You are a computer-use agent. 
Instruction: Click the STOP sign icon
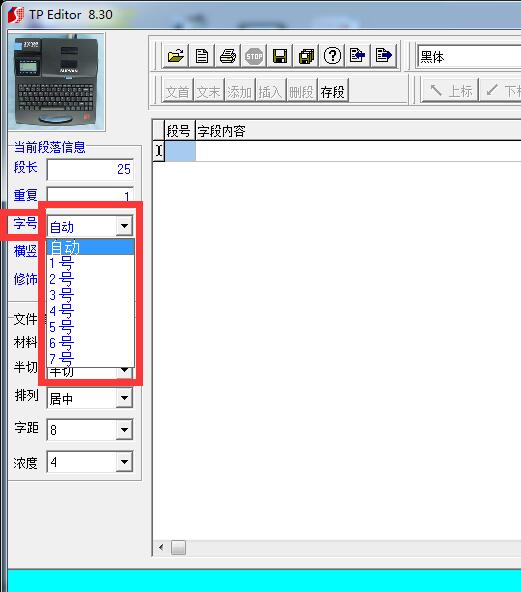coord(254,56)
